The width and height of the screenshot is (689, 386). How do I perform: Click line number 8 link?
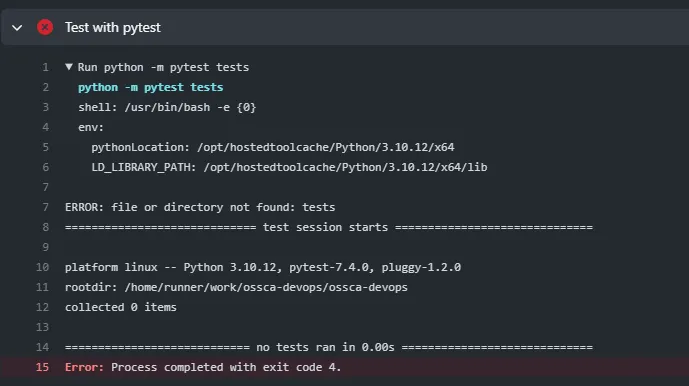click(x=46, y=227)
